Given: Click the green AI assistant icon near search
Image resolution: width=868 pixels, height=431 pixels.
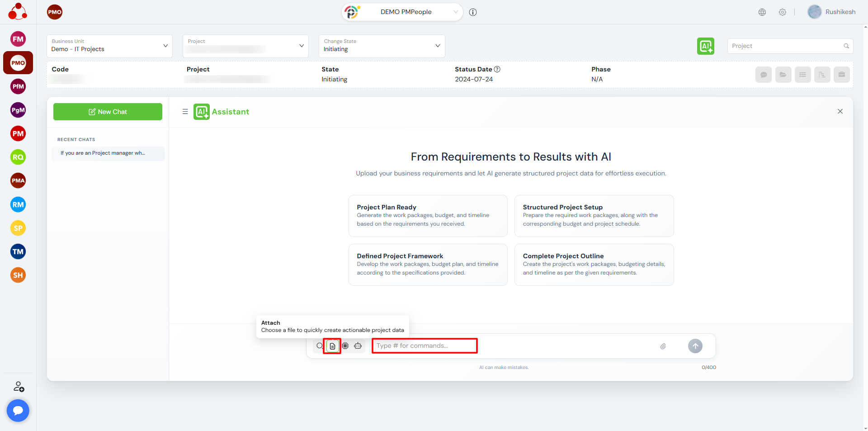Looking at the screenshot, I should pyautogui.click(x=705, y=46).
